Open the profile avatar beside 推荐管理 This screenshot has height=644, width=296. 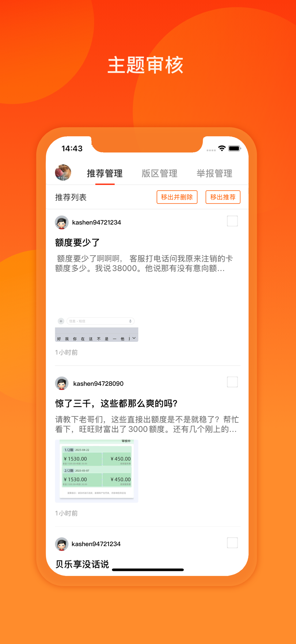(63, 172)
